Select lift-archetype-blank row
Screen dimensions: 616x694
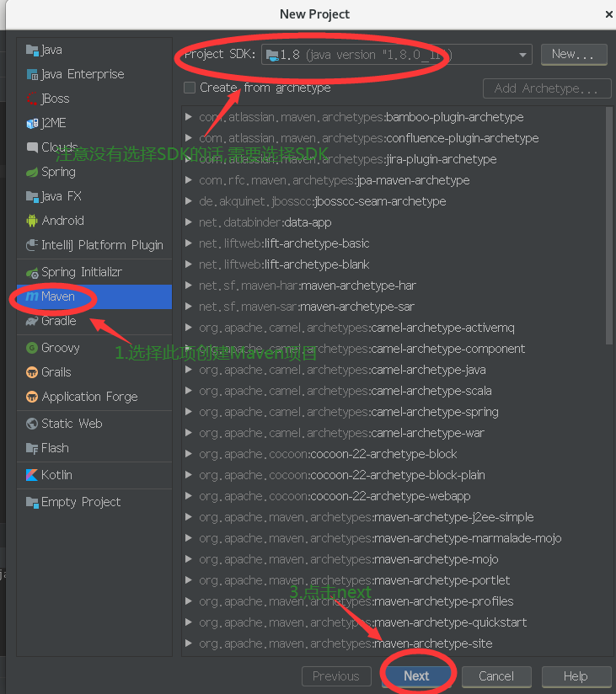click(x=393, y=264)
